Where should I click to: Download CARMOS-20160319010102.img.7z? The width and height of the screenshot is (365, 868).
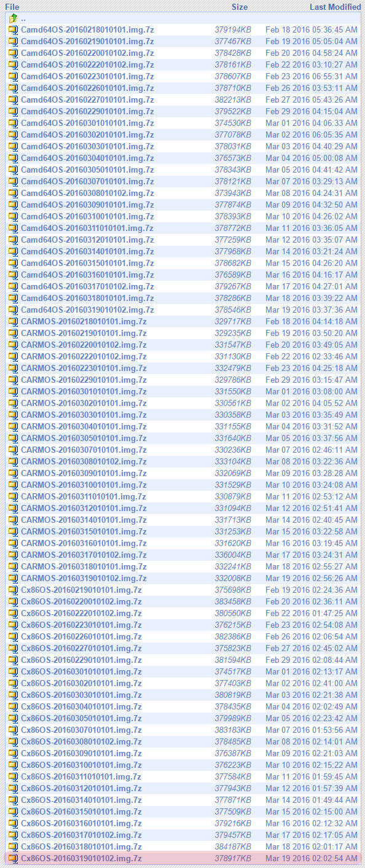[84, 578]
